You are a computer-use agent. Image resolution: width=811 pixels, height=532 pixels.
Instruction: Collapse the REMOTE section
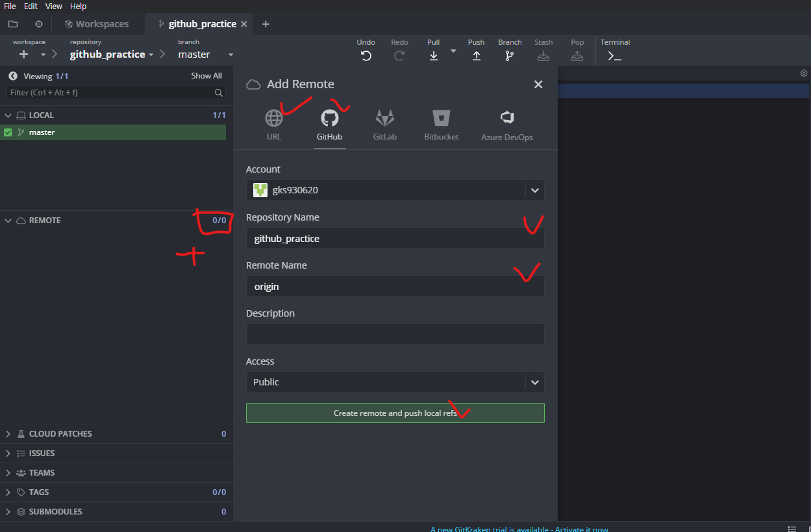pos(8,221)
